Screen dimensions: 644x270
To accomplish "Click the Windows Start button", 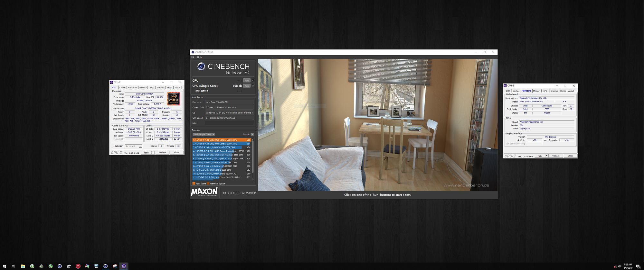I will pyautogui.click(x=4, y=266).
